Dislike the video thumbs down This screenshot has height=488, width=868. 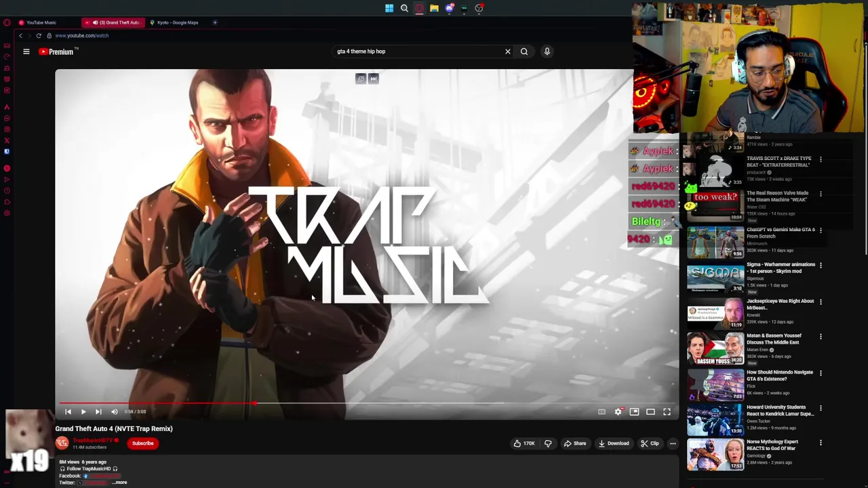tap(548, 443)
